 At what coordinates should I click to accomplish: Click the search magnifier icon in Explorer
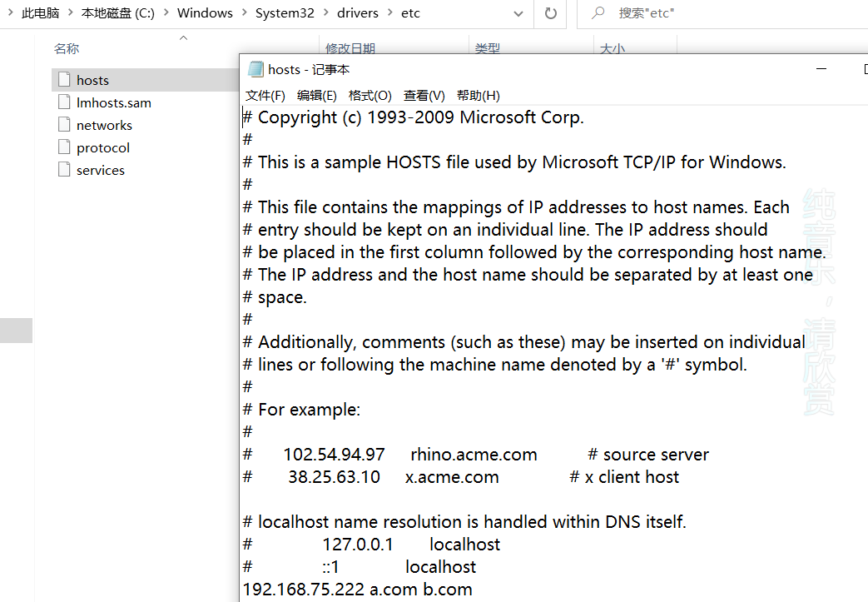tap(598, 12)
